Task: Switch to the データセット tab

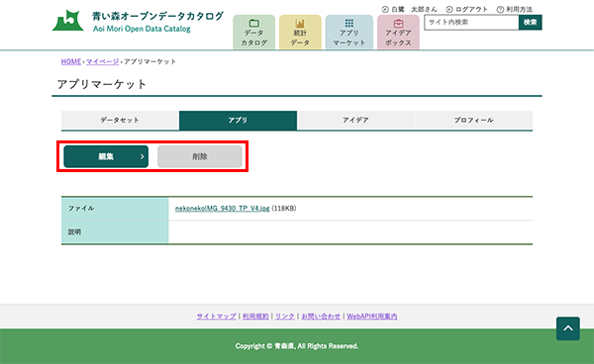Action: pos(120,121)
